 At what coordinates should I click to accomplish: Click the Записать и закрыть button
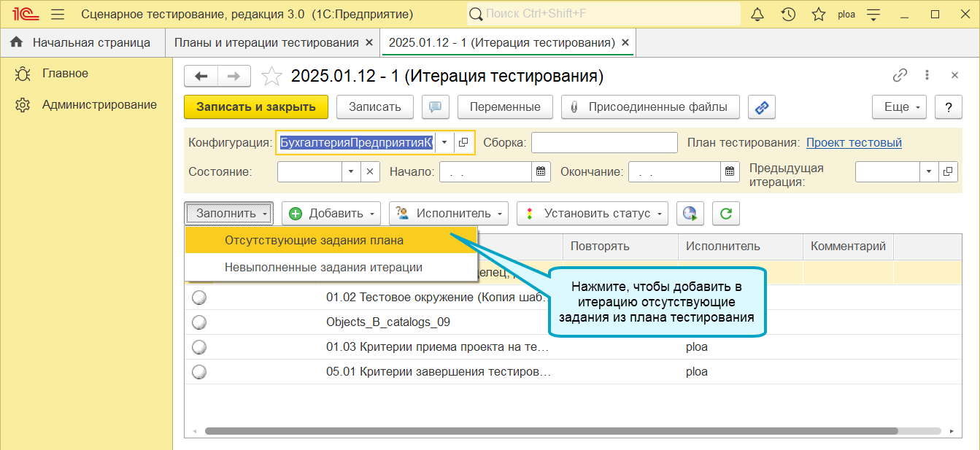pos(256,107)
